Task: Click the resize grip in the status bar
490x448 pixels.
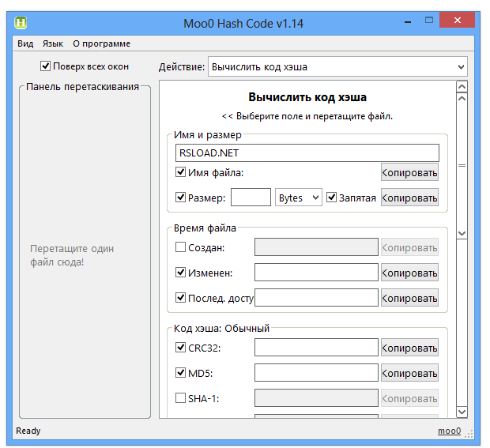Action: 469,434
